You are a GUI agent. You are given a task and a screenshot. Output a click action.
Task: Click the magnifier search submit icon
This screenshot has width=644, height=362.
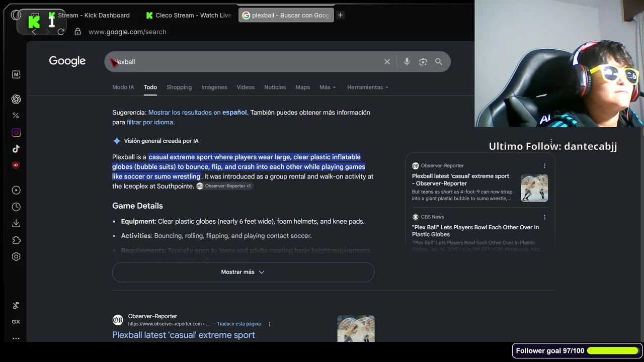coord(439,62)
